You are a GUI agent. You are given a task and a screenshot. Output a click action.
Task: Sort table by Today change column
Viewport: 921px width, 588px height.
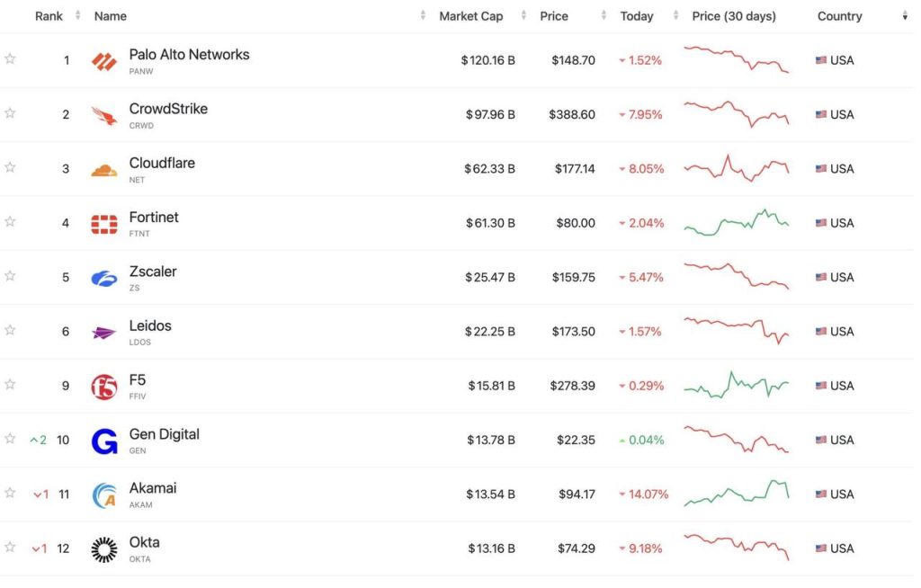click(637, 16)
